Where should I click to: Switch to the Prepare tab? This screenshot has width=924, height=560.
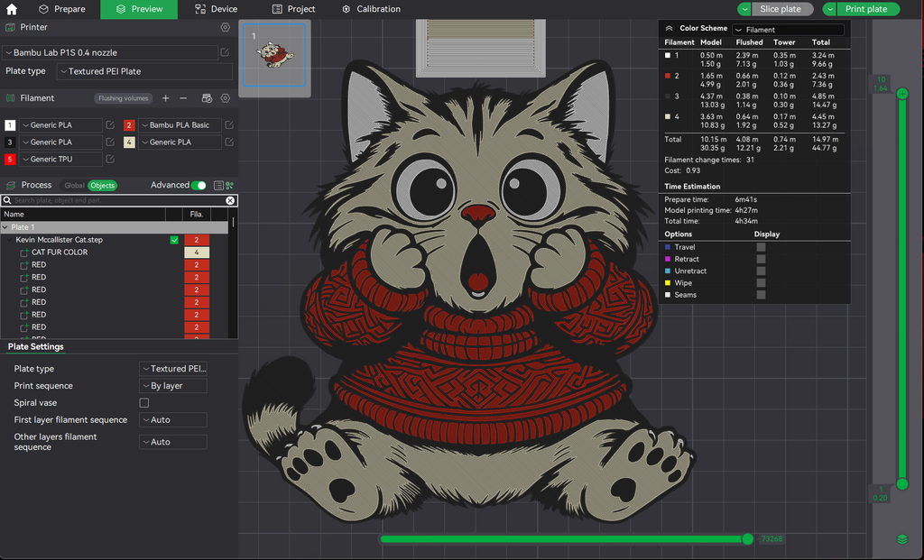[x=62, y=9]
